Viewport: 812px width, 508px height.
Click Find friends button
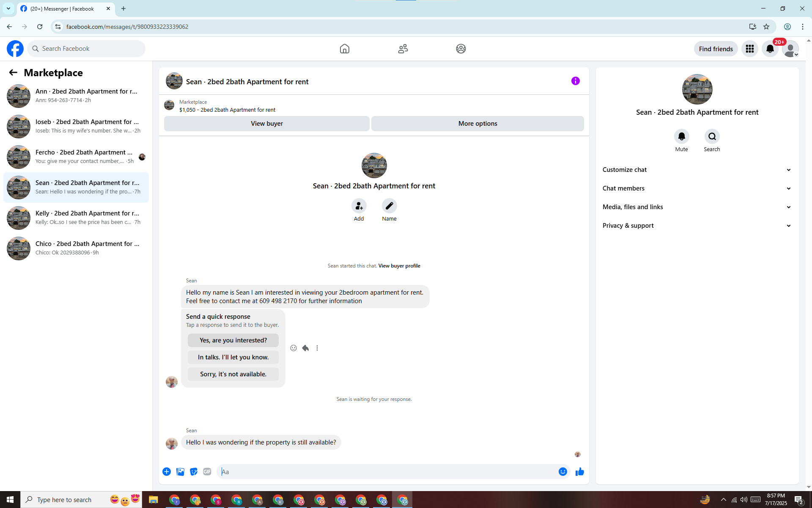point(716,49)
